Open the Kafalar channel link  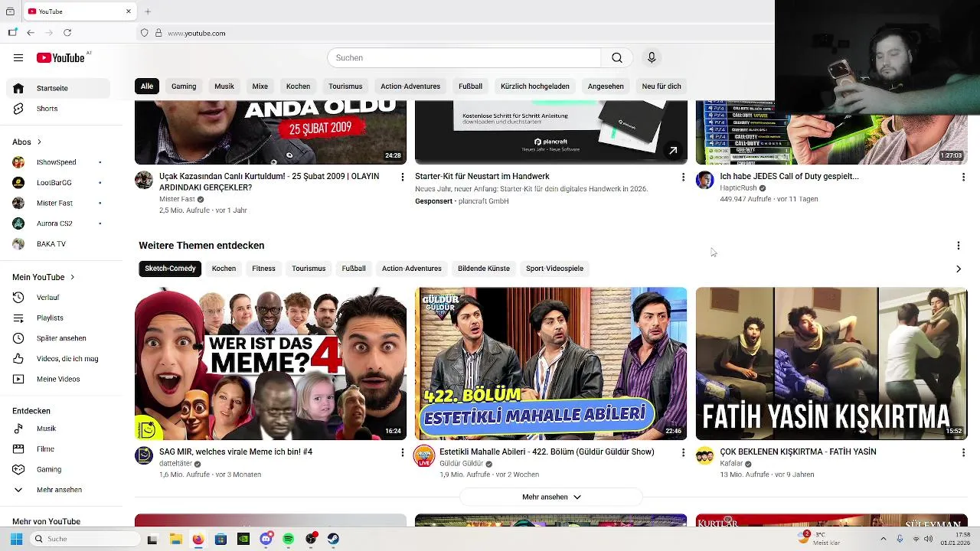tap(731, 464)
